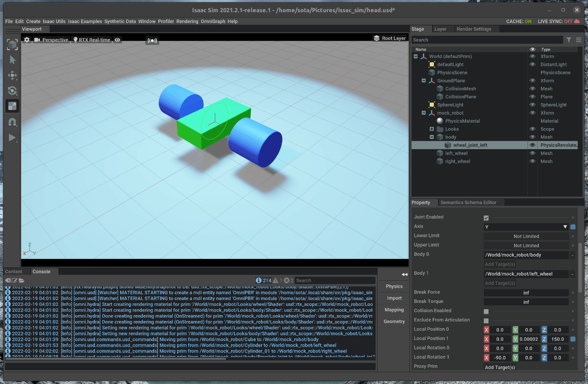
Task: Collapse the World root prim
Action: [x=415, y=56]
